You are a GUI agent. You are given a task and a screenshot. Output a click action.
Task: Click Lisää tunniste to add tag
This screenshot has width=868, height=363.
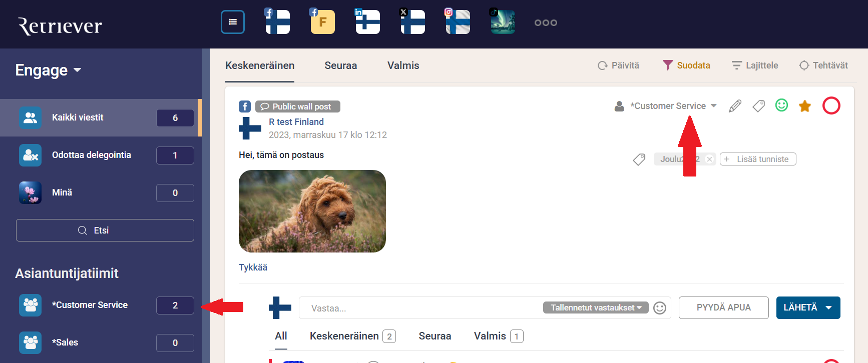point(758,159)
